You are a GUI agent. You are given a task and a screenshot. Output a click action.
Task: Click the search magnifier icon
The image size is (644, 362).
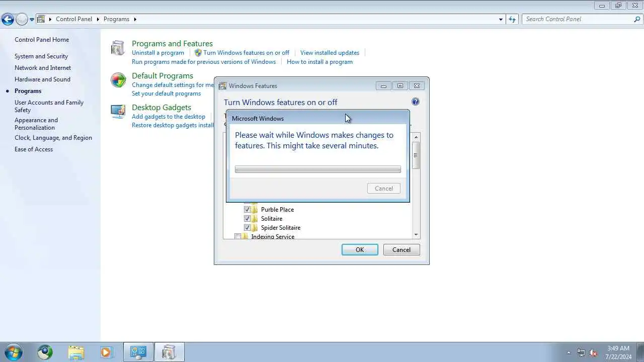pyautogui.click(x=637, y=19)
